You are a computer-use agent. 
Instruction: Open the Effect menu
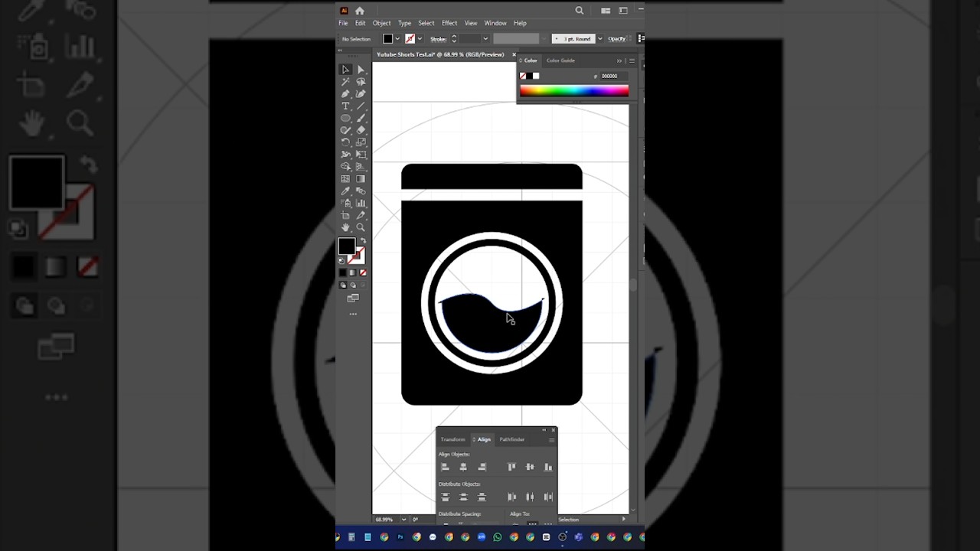tap(449, 23)
